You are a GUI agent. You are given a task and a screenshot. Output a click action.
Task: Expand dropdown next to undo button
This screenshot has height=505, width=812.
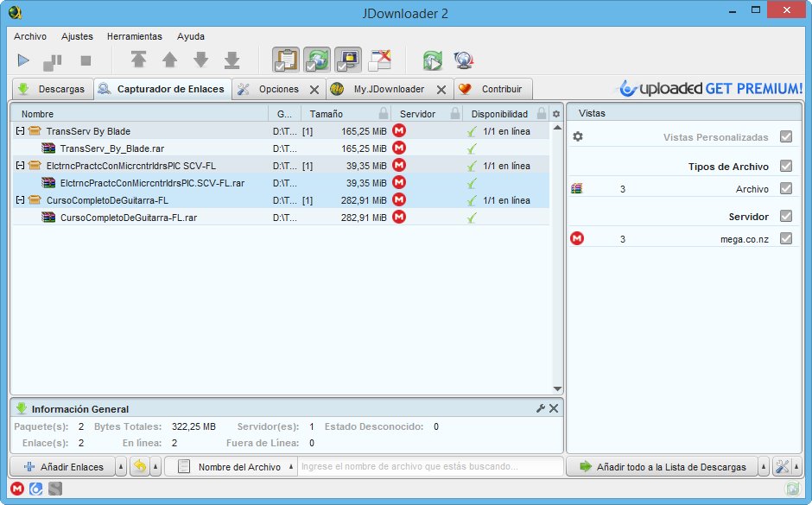(155, 467)
